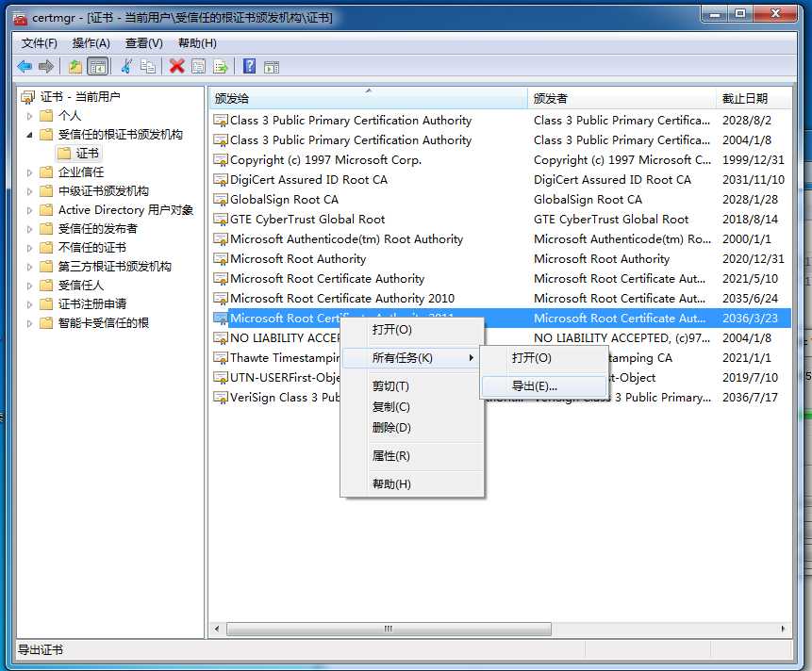This screenshot has width=812, height=671.
Task: Click the certificate icon beside Thawte Timestamping
Action: point(221,358)
